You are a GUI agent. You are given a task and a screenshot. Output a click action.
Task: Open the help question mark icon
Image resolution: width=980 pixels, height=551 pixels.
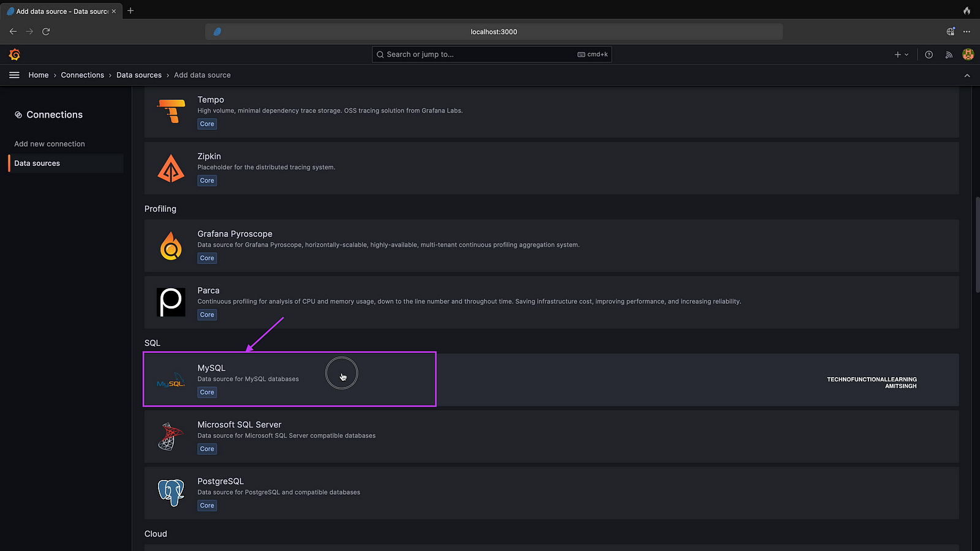(x=929, y=54)
